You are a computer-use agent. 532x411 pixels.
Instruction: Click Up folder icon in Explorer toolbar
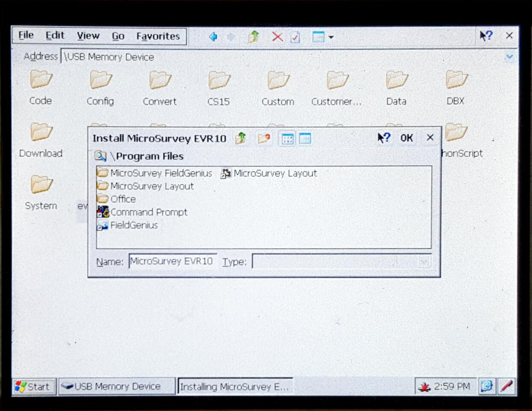click(253, 37)
